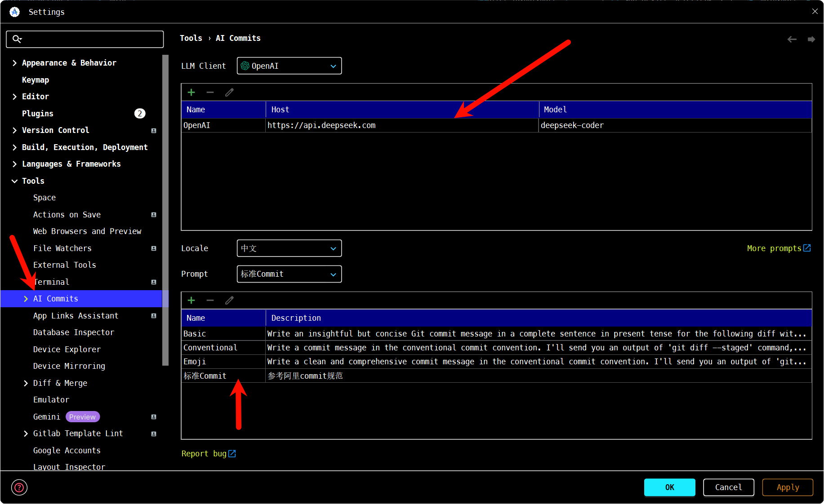Click project-level icon next to Terminal
Screen dimensions: 824x504
point(154,282)
